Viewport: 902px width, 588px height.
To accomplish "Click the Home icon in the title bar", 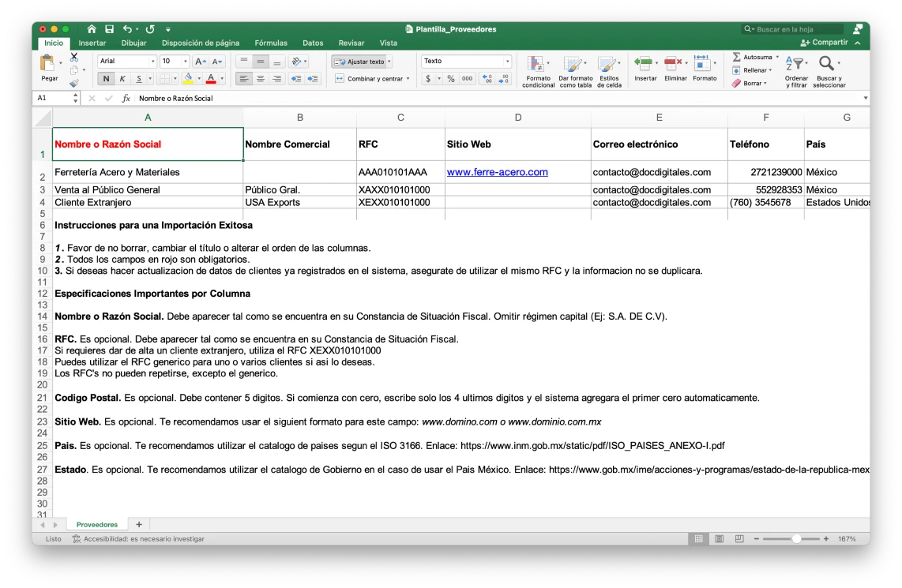I will tap(92, 28).
